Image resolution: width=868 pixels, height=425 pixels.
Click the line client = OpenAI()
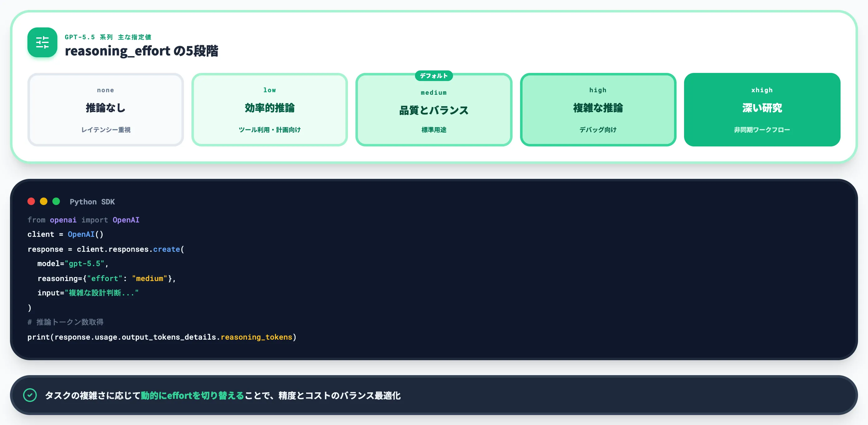(65, 234)
